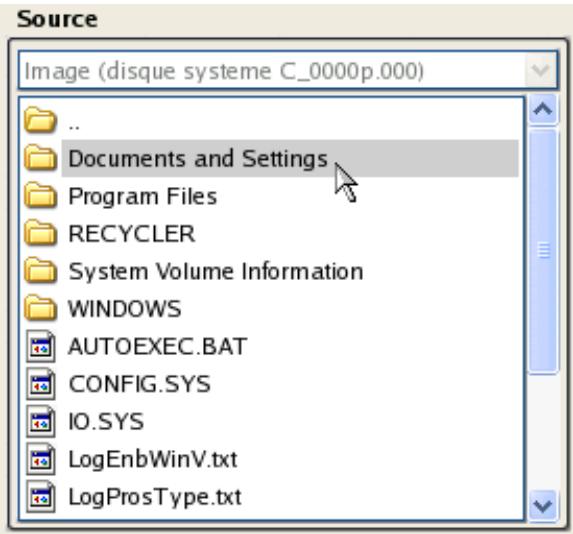Select the RECYCLER folder name
Viewport: 573px width, 534px height.
point(132,234)
